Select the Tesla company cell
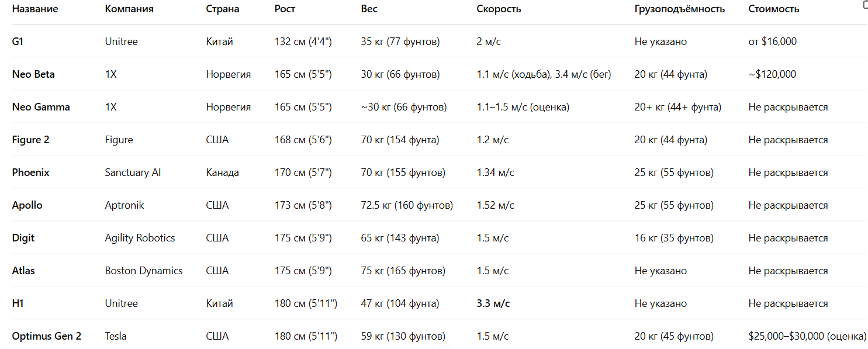Image resolution: width=868 pixels, height=349 pixels. point(116,336)
